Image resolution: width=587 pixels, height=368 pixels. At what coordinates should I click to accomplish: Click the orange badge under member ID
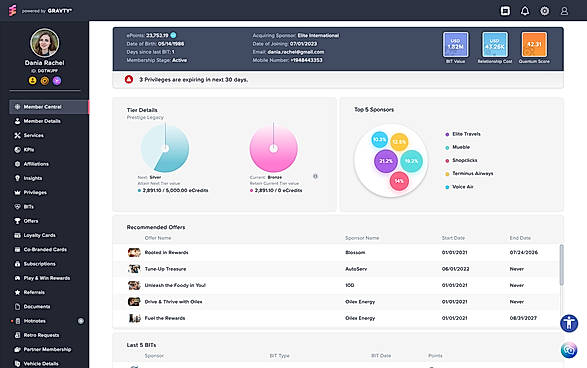[x=45, y=80]
